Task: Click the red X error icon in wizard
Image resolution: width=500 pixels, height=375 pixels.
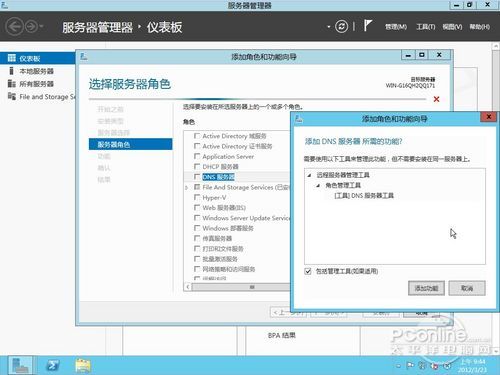Action: 436,99
